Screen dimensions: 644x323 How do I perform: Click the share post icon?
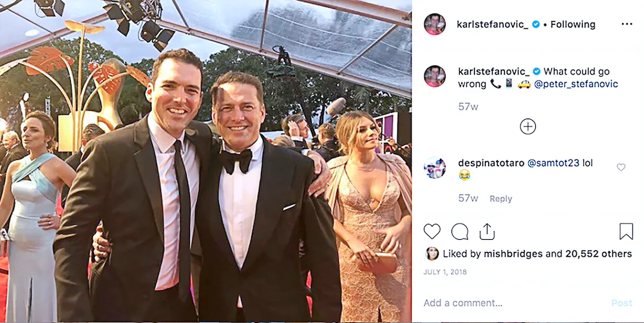pos(488,231)
